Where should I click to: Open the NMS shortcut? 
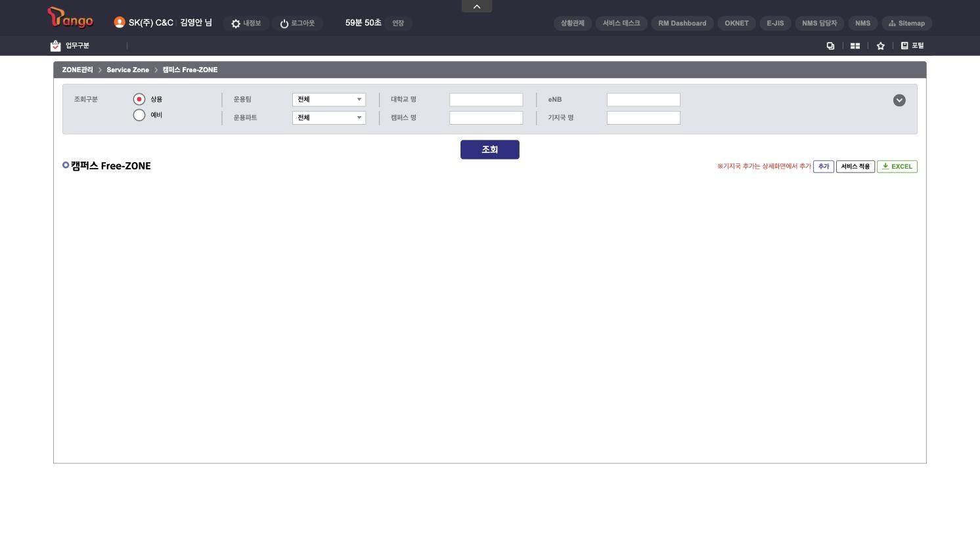863,24
